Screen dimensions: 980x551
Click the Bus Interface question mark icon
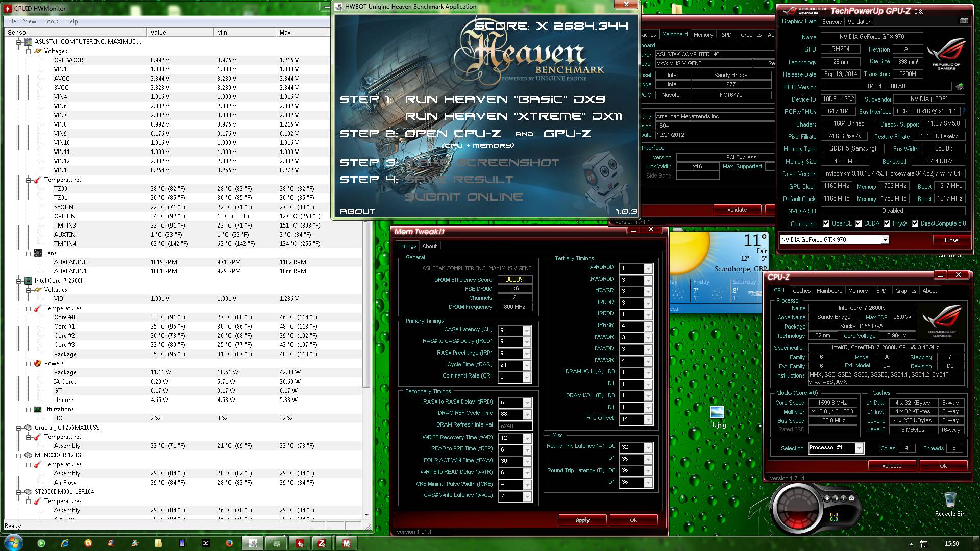[964, 111]
